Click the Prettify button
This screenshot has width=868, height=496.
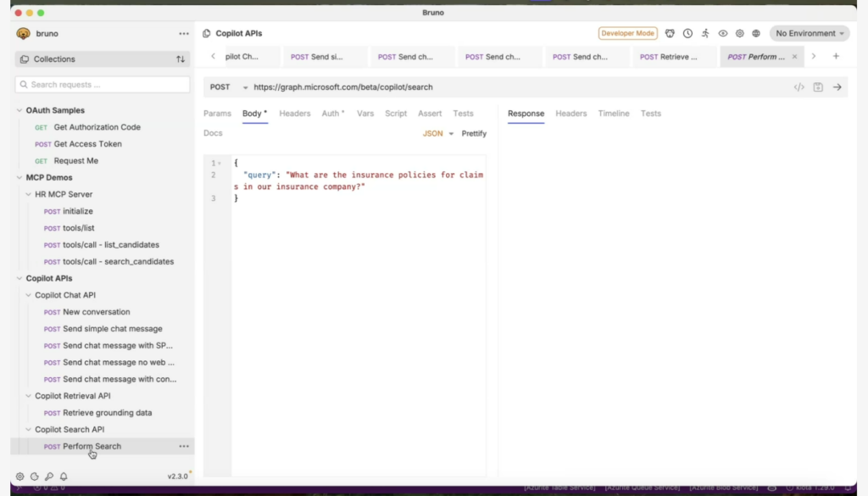(x=474, y=134)
